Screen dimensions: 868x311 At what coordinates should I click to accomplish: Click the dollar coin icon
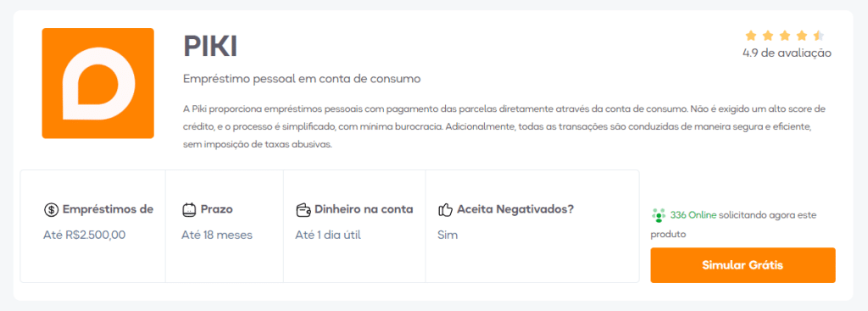tap(51, 209)
